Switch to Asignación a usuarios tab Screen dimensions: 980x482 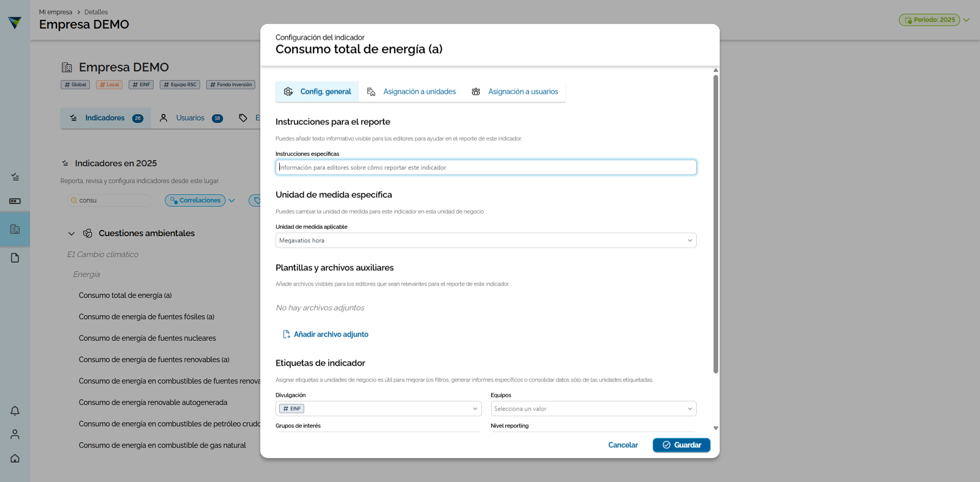(x=515, y=92)
